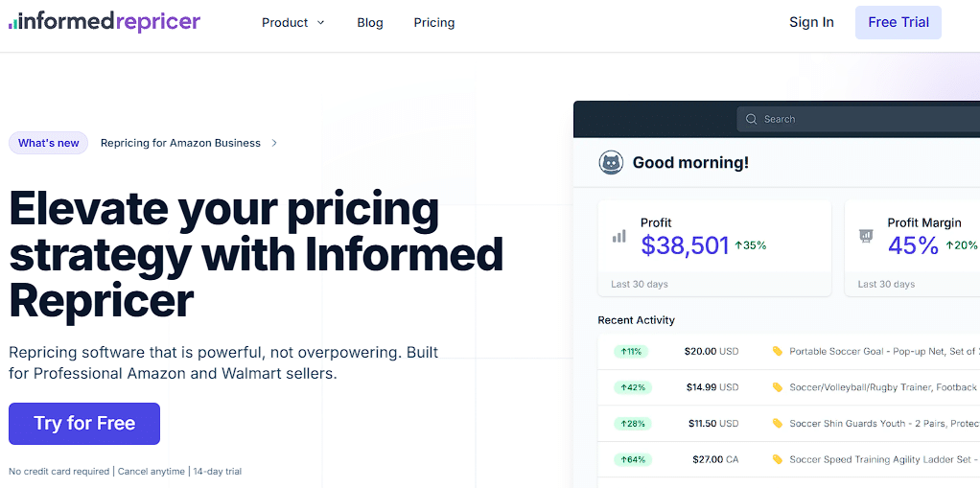The height and width of the screenshot is (488, 980).
Task: Click the $20.00 USD price
Action: pos(712,351)
